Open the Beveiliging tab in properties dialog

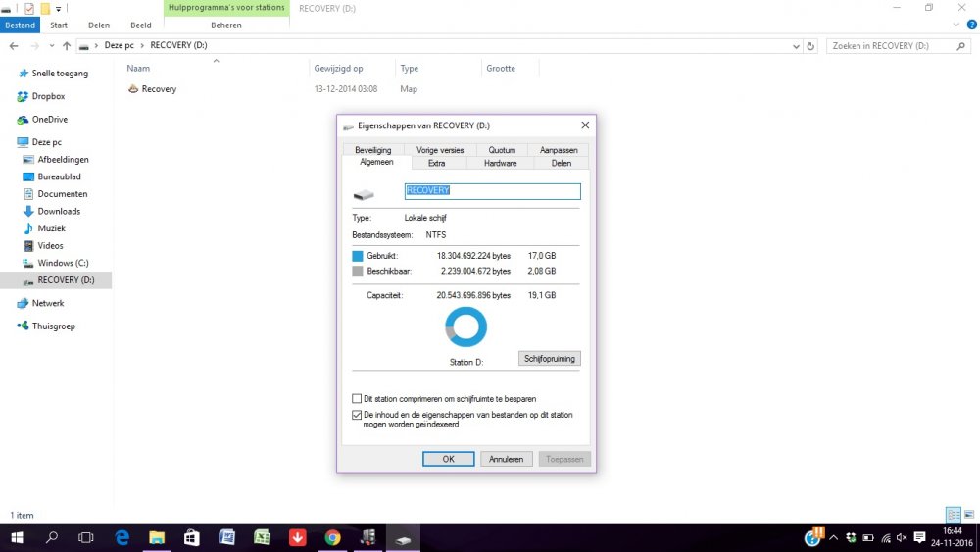(x=373, y=150)
